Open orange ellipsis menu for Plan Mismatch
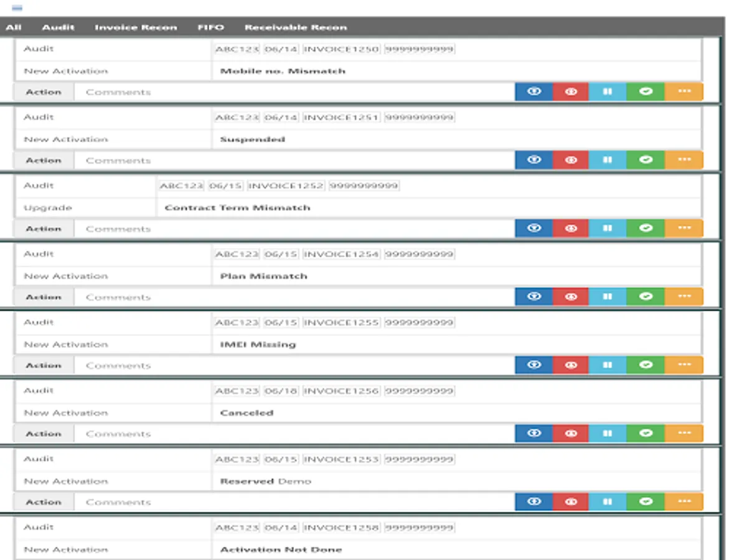 pyautogui.click(x=684, y=297)
